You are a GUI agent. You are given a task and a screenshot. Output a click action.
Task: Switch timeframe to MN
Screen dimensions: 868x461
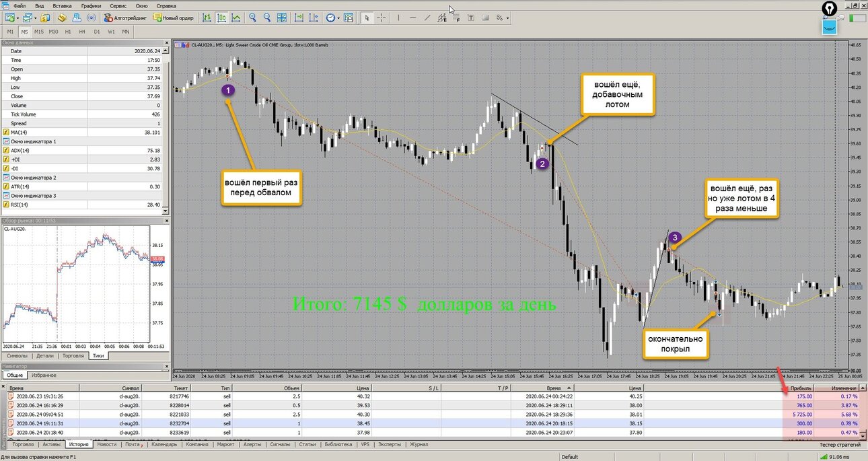tap(126, 32)
